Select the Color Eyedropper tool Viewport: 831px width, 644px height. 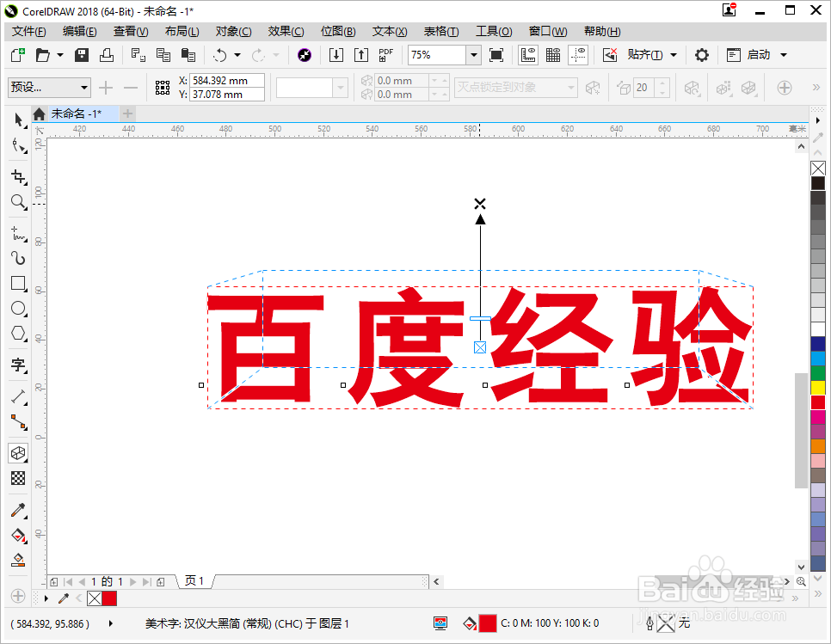19,510
